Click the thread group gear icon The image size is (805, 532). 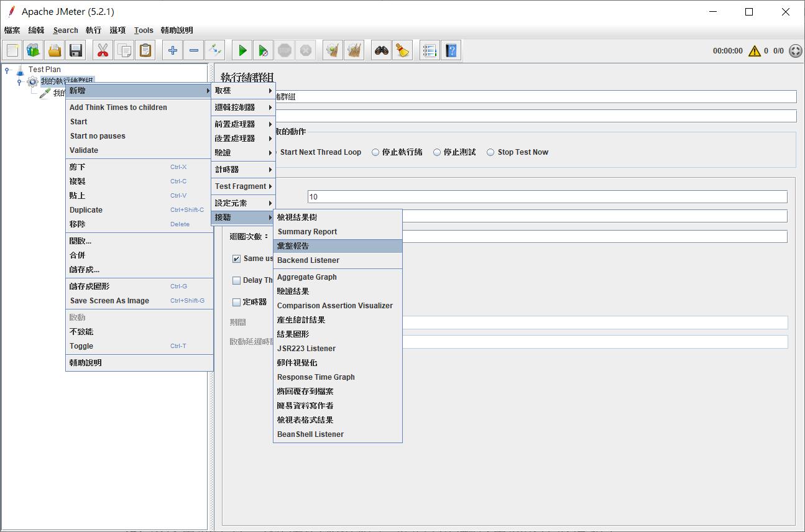coord(32,81)
